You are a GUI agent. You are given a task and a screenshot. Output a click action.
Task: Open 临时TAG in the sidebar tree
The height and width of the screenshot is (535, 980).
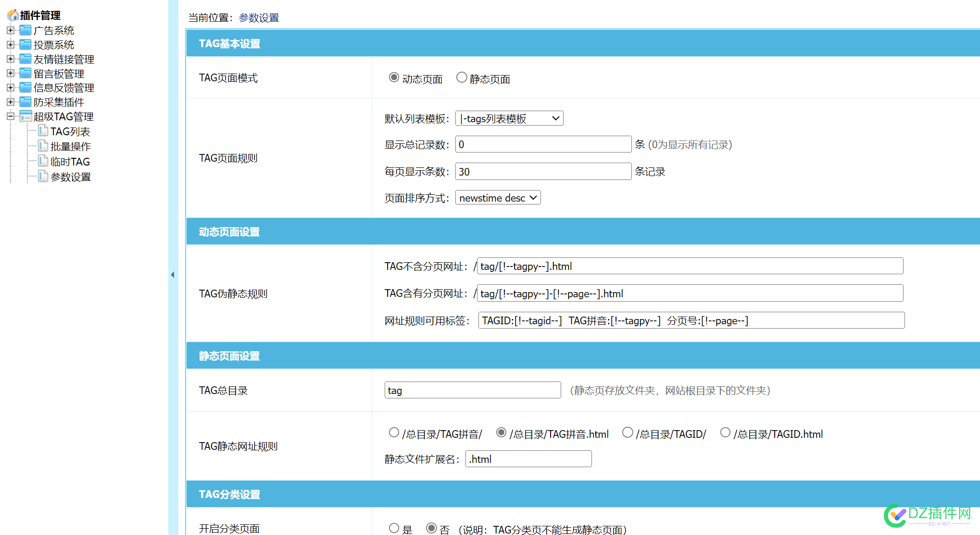tap(70, 162)
